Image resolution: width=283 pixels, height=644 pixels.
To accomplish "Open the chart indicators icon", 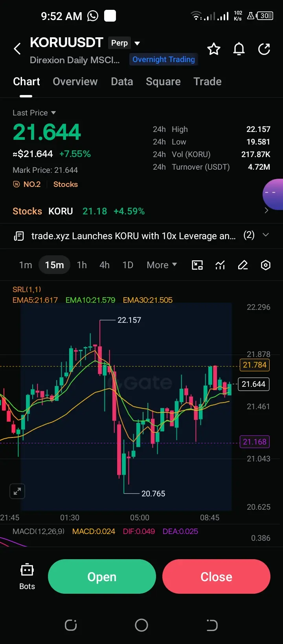I will [220, 265].
